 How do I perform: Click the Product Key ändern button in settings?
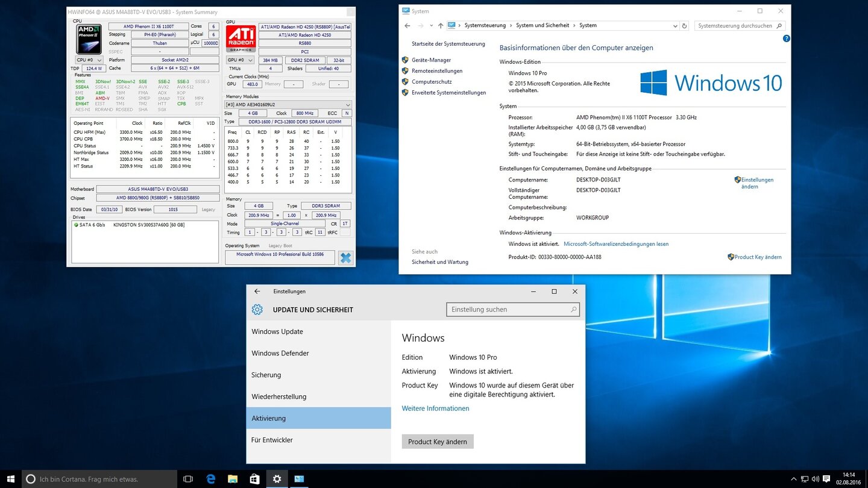point(438,442)
